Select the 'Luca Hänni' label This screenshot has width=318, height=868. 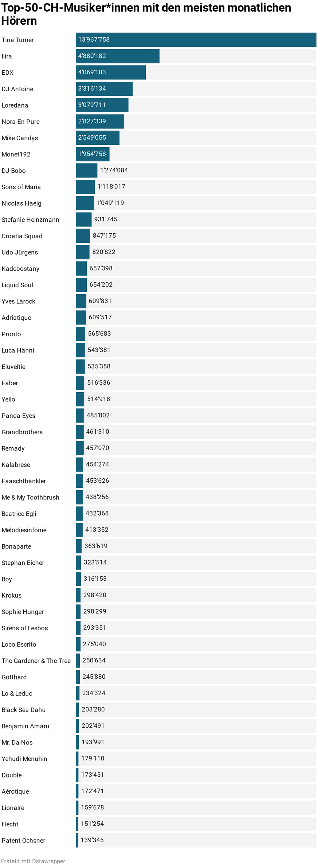18,350
